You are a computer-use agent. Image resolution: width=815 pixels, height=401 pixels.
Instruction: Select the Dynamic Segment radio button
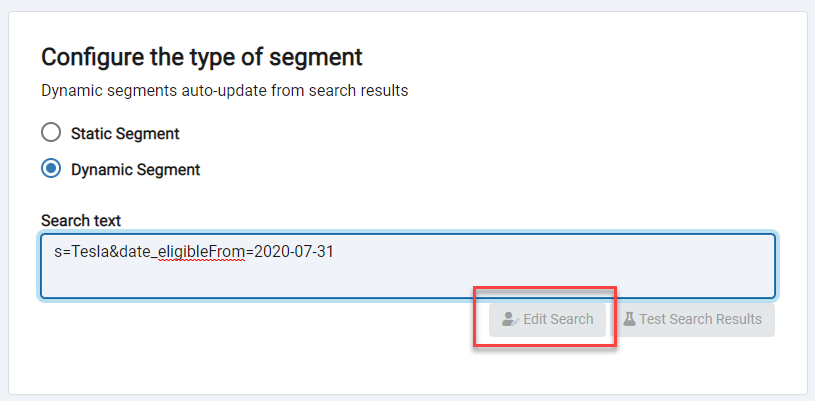(51, 169)
